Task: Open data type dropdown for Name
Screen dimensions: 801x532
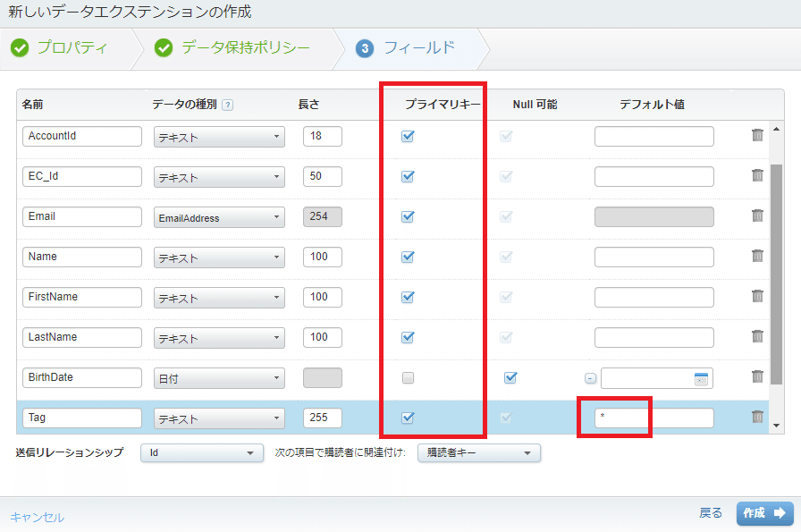Action: point(219,258)
